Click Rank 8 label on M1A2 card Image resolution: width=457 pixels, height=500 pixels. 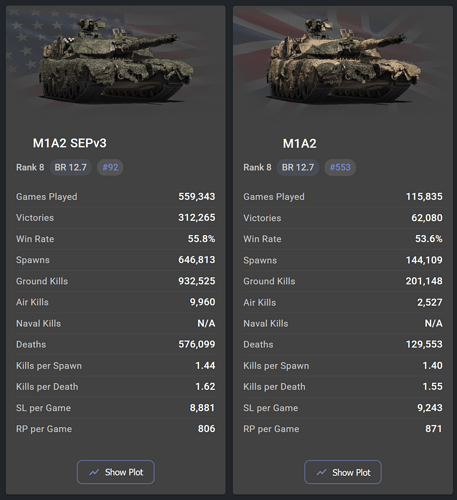(x=257, y=167)
